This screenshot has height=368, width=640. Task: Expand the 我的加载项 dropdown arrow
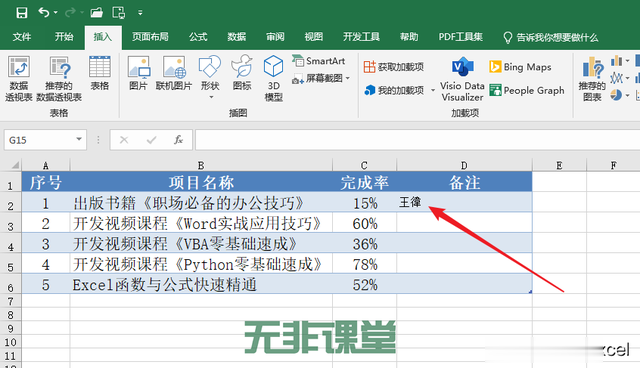[x=433, y=90]
